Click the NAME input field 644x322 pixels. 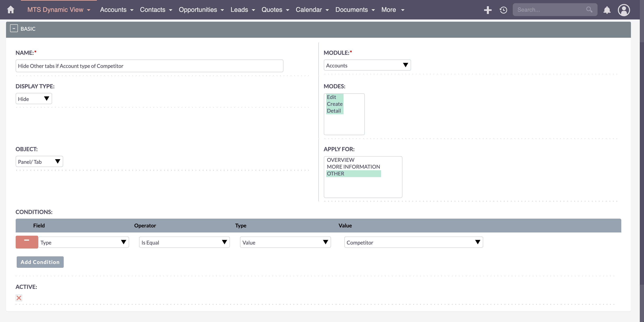tap(149, 66)
